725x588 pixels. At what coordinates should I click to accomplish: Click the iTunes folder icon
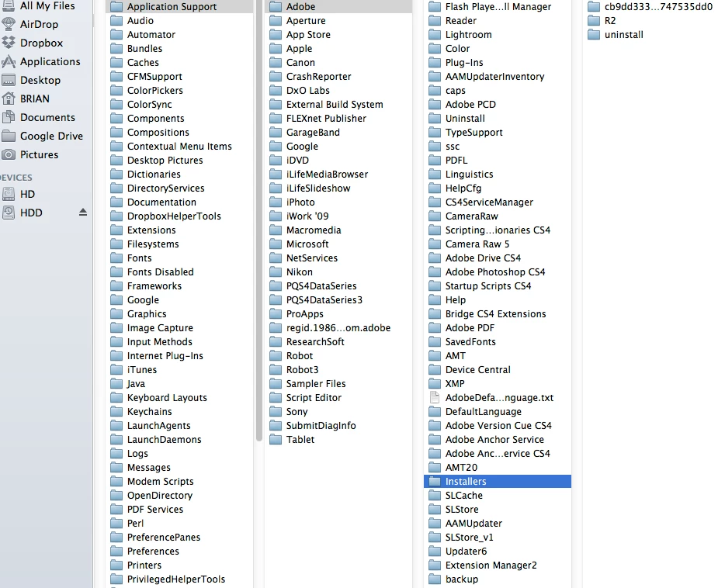click(116, 369)
